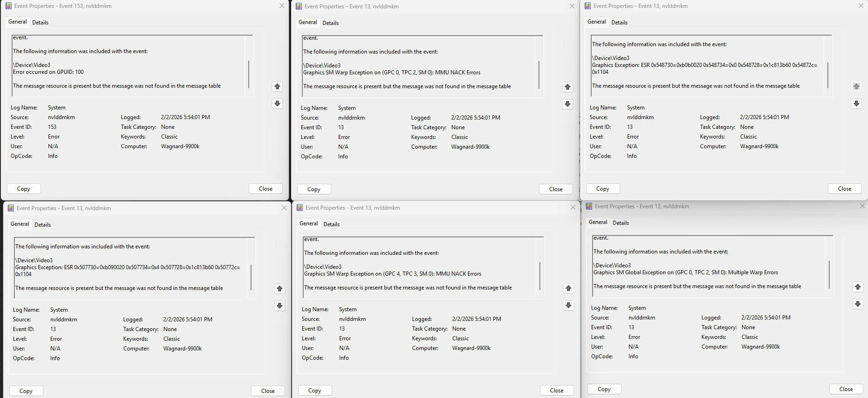Click description text box showing Error occurred on GPUID
The height and width of the screenshot is (398, 868).
coord(129,65)
